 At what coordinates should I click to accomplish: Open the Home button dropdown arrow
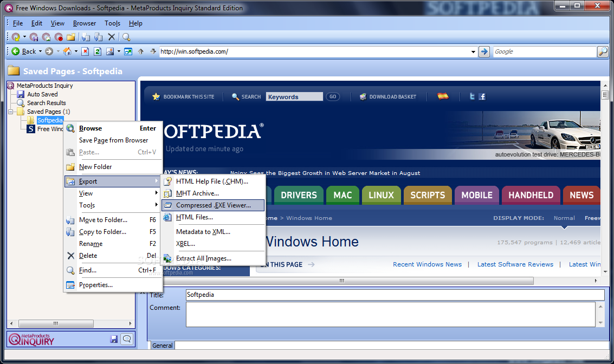pyautogui.click(x=76, y=51)
